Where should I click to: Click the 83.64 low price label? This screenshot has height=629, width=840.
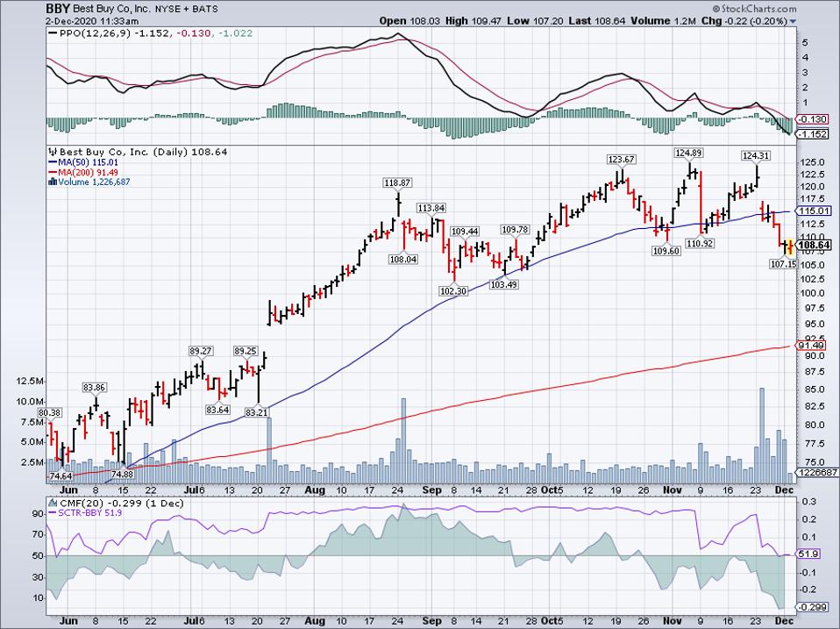pos(217,410)
